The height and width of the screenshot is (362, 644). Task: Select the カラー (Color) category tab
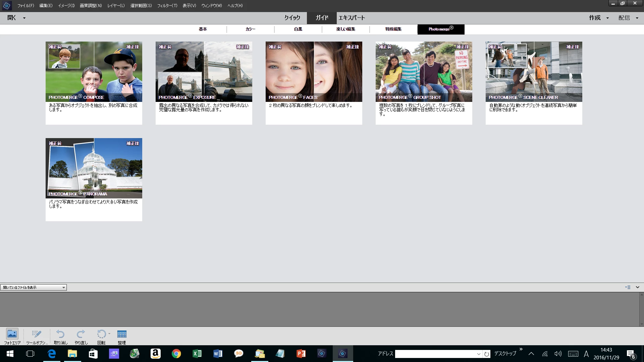[250, 29]
